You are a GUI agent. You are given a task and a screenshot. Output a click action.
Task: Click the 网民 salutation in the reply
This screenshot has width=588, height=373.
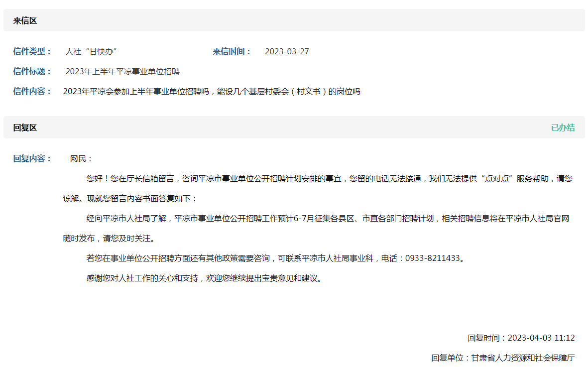82,159
